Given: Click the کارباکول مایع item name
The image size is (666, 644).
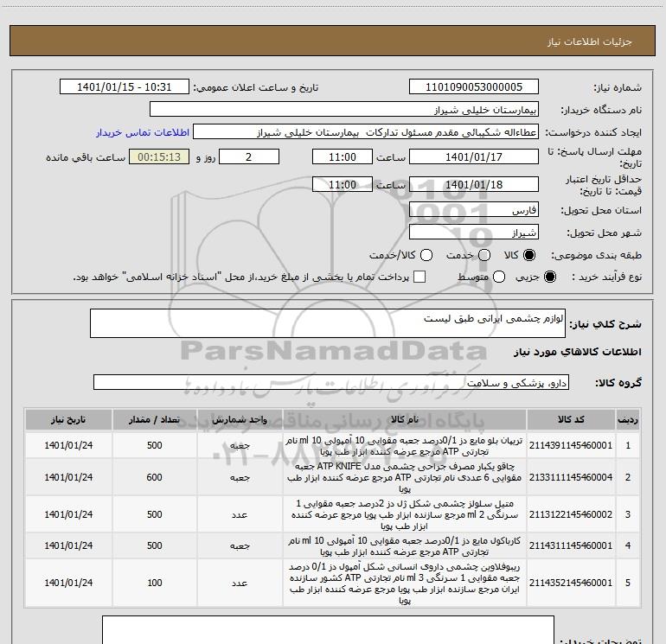Looking at the screenshot, I should click(405, 546).
